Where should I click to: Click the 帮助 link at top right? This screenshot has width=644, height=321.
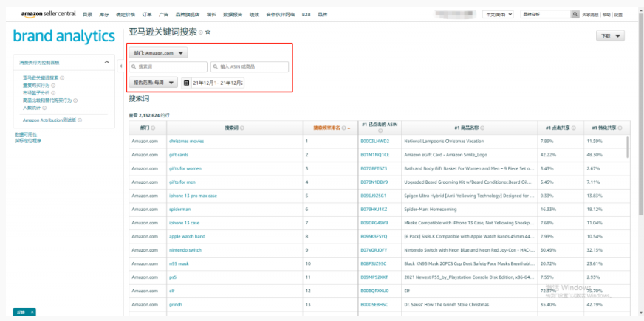(606, 14)
